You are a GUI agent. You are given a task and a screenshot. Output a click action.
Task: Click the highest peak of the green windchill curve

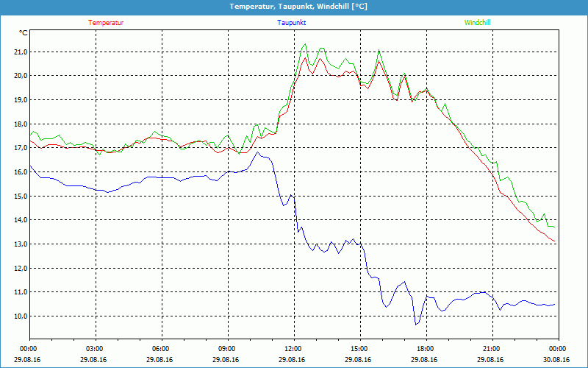click(305, 44)
